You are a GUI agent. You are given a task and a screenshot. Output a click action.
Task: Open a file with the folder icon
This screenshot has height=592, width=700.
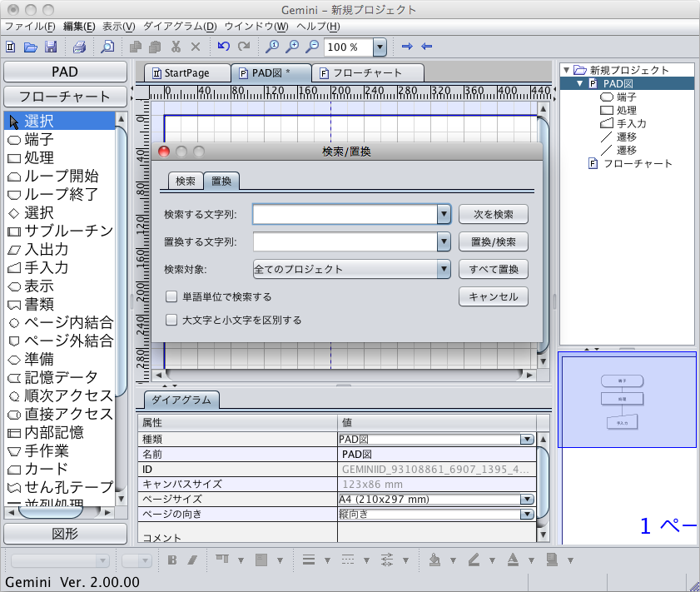[x=30, y=47]
